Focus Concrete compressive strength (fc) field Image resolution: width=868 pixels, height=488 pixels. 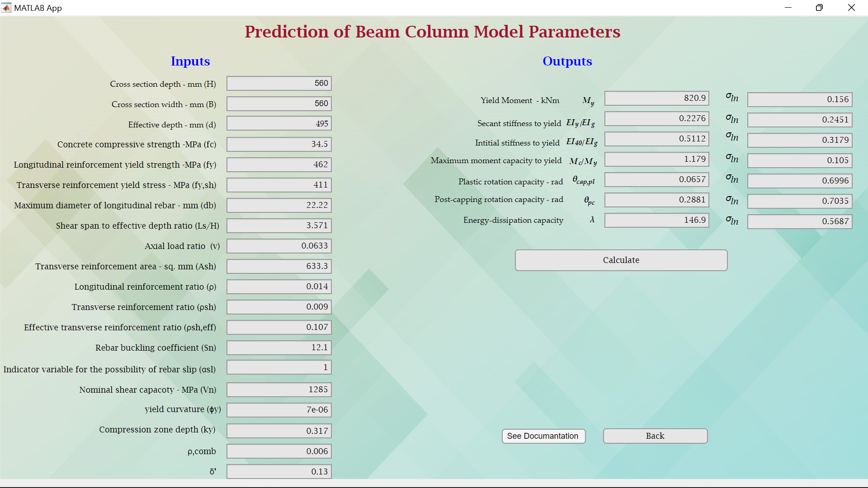pyautogui.click(x=279, y=145)
